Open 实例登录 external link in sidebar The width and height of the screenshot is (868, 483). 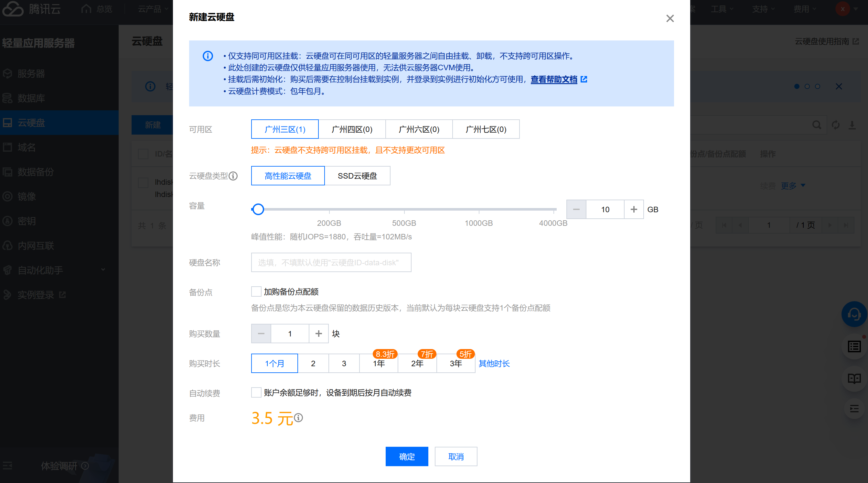pyautogui.click(x=59, y=295)
